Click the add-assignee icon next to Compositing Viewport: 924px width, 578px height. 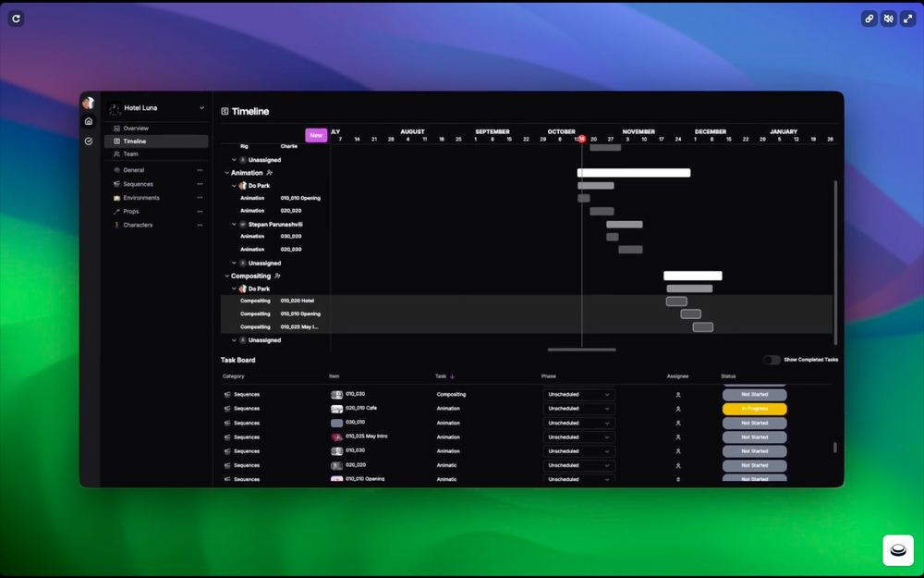click(277, 276)
